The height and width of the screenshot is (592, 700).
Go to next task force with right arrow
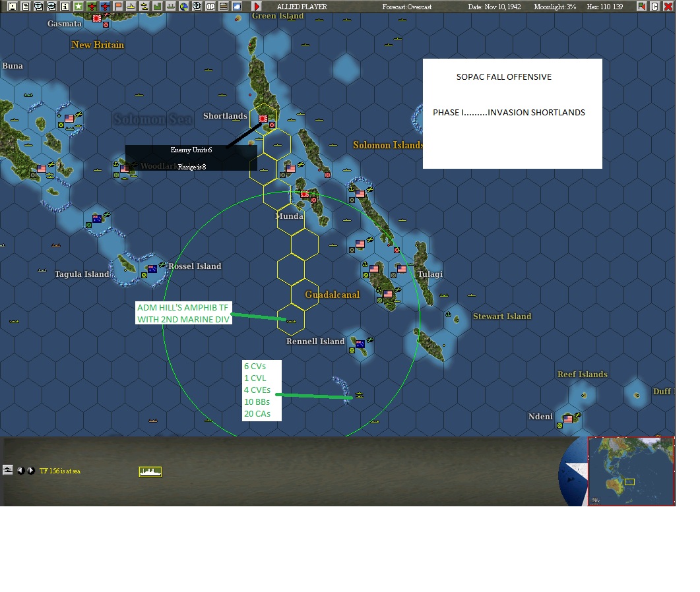[x=30, y=470]
